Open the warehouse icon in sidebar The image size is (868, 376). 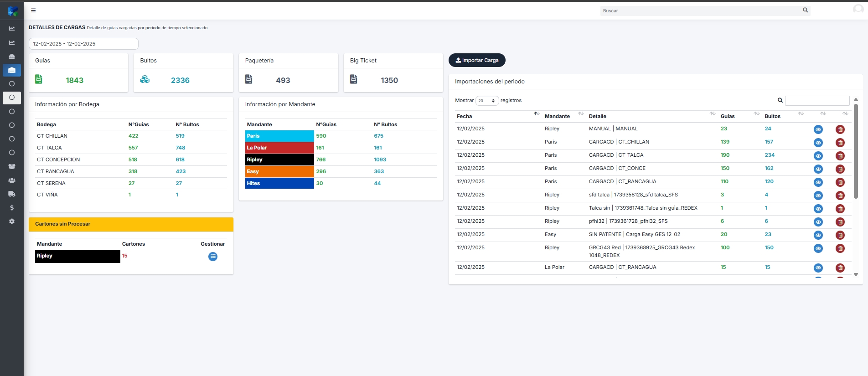pyautogui.click(x=12, y=70)
